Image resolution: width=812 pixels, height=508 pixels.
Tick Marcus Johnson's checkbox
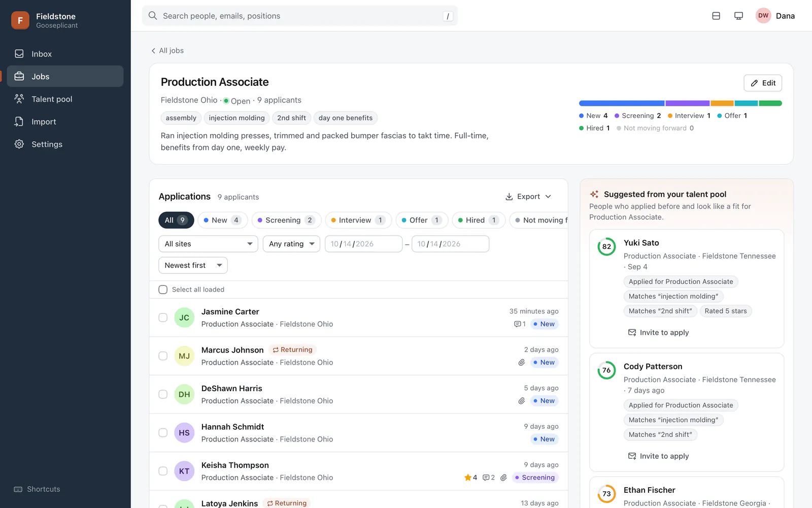163,356
